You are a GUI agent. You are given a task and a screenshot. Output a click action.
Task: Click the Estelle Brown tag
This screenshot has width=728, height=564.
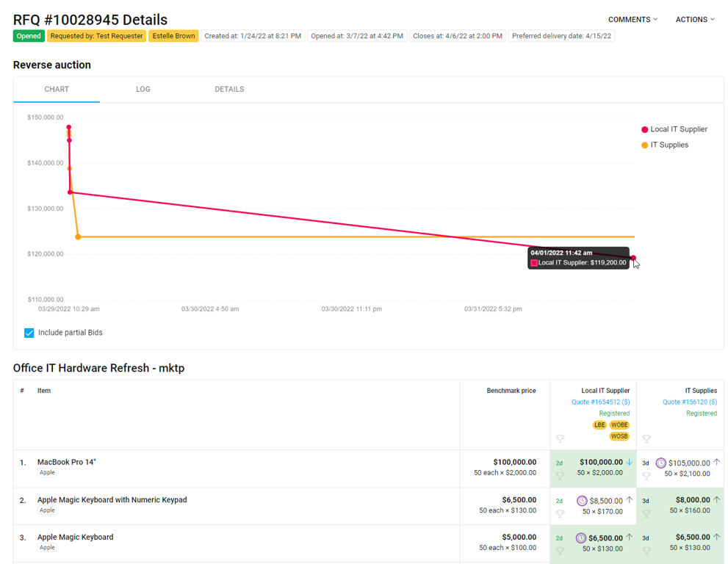coord(173,36)
